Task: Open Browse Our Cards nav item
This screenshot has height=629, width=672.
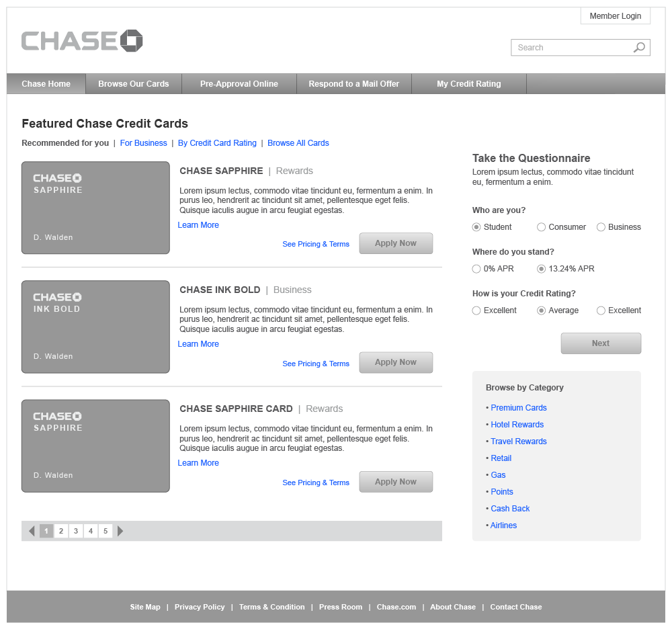Action: coord(134,83)
